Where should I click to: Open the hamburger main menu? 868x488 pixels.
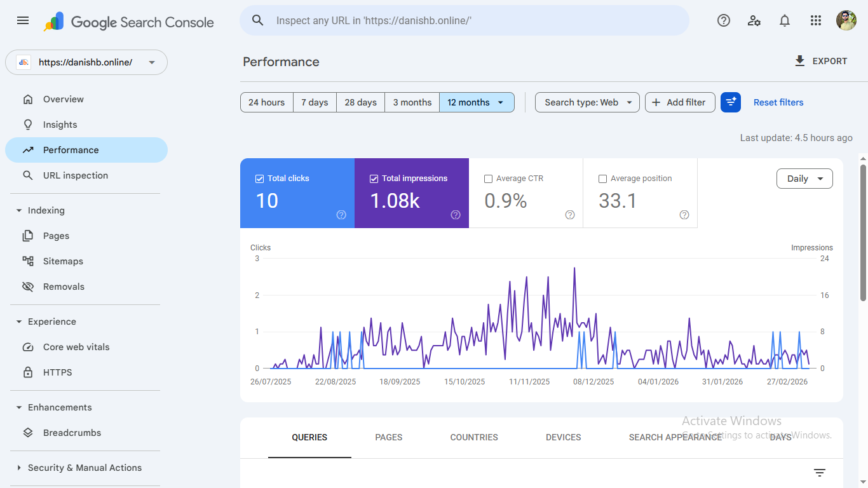(x=23, y=20)
